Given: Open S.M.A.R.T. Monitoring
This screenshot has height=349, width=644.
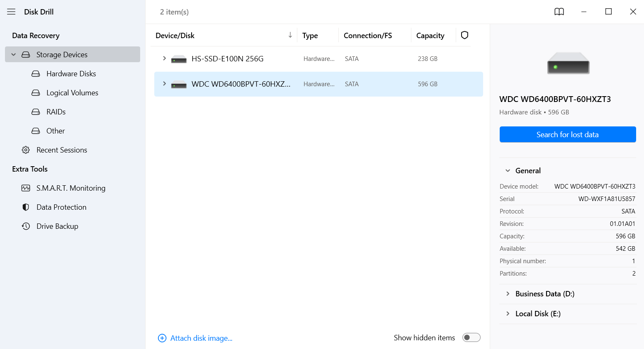Looking at the screenshot, I should (x=71, y=188).
